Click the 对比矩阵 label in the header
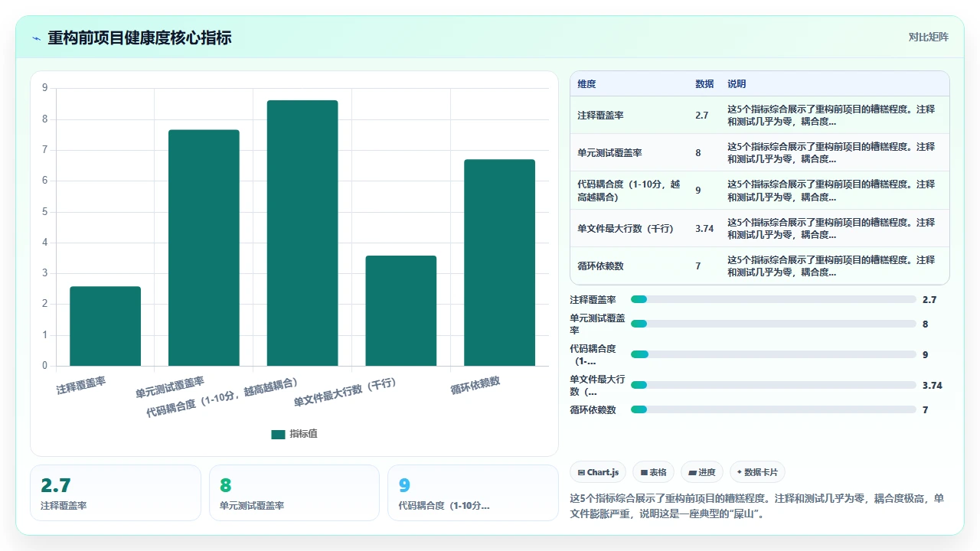Viewport: 980px width, 551px height. 929,37
